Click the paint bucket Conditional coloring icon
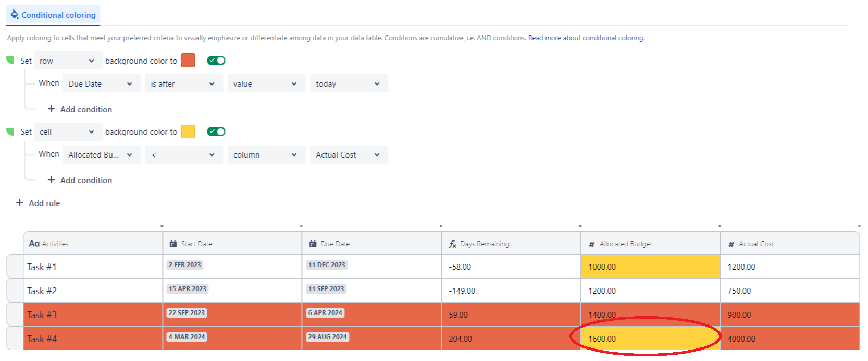 pos(15,14)
